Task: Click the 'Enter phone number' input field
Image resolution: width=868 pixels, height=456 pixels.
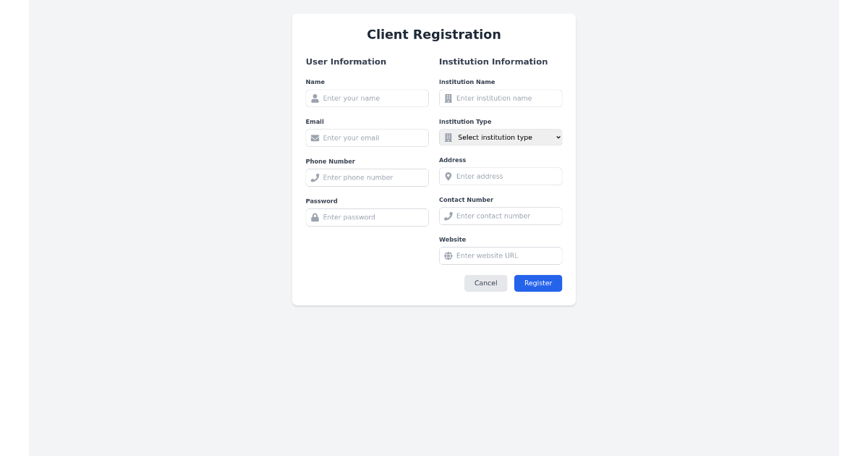Action: tap(369, 177)
